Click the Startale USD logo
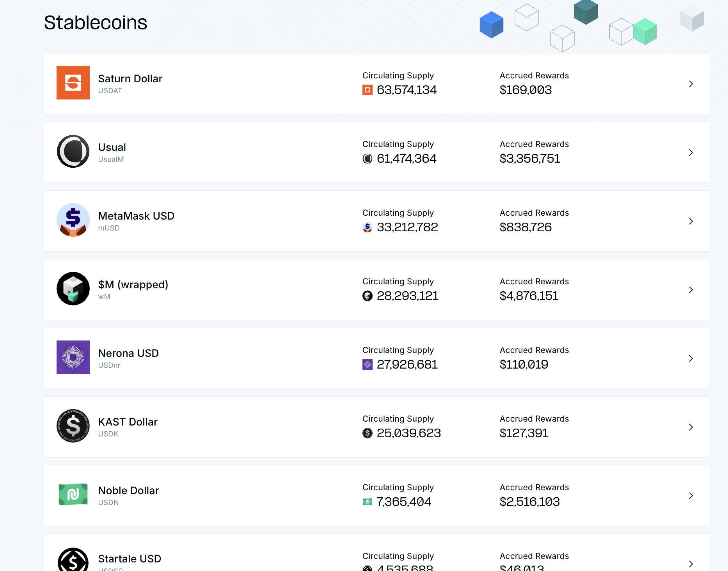This screenshot has height=571, width=728. 73,560
